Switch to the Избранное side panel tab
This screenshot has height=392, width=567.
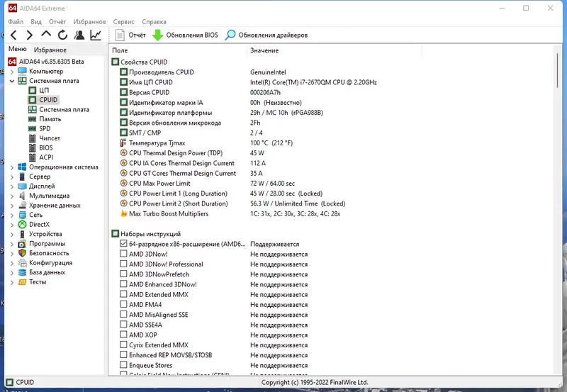click(x=50, y=50)
